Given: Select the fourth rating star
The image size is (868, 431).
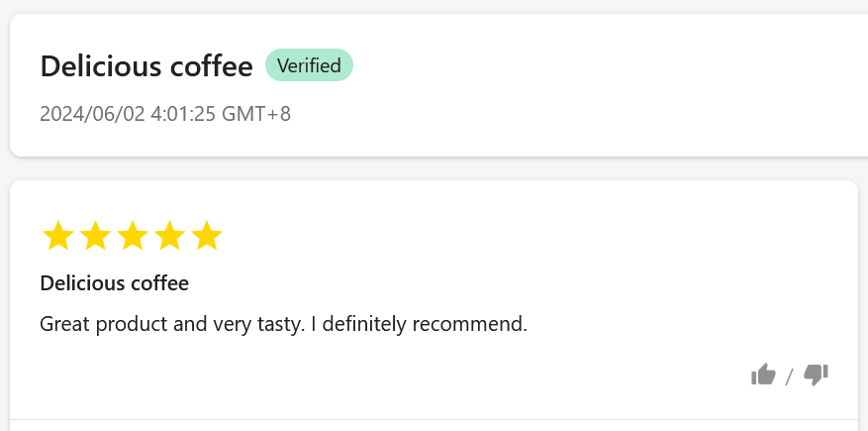Looking at the screenshot, I should 169,237.
